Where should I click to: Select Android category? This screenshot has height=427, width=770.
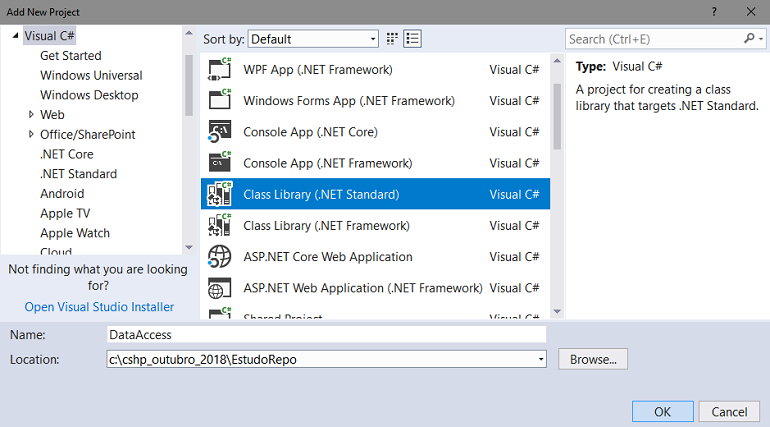(62, 193)
